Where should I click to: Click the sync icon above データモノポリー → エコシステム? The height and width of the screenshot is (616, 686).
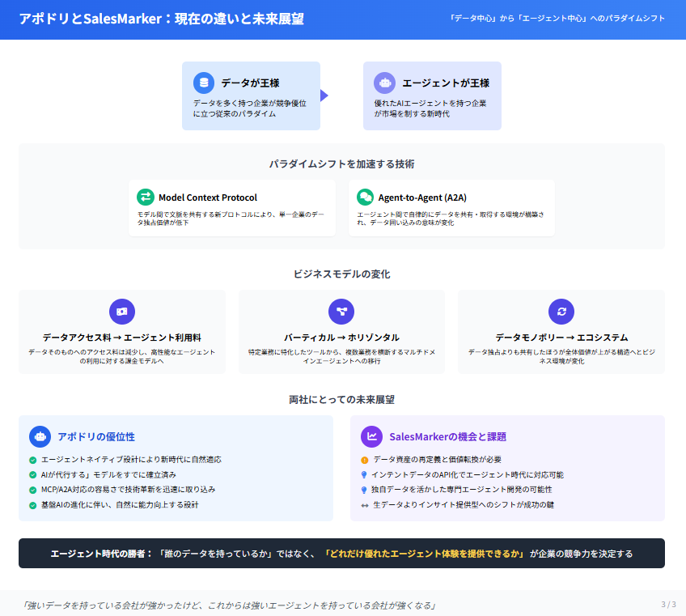tap(561, 312)
